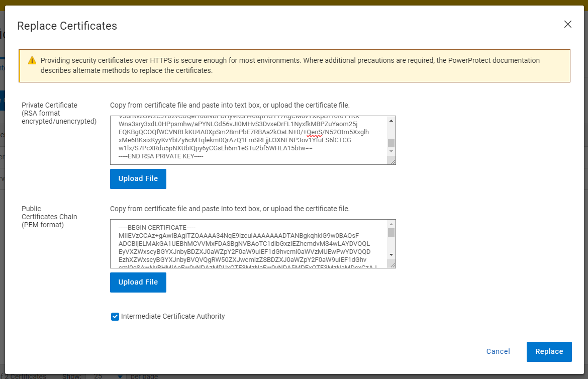Click the X icon to dismiss the dialog

567,24
